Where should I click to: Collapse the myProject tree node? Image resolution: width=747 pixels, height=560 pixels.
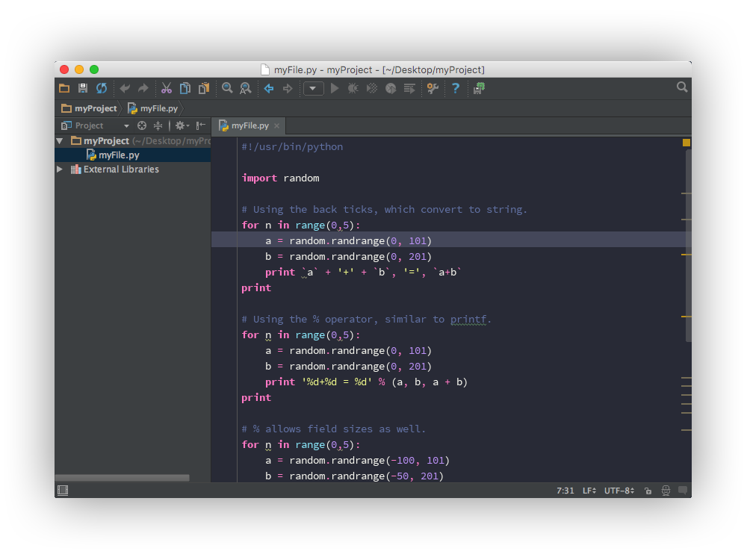click(60, 140)
